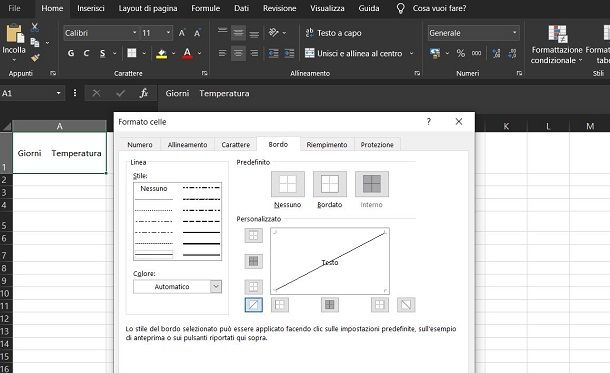
Task: Align text to bottom icon
Action: tap(254, 34)
